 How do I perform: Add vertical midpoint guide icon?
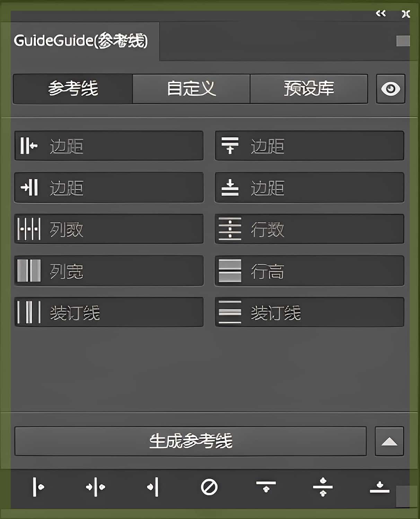[95, 487]
